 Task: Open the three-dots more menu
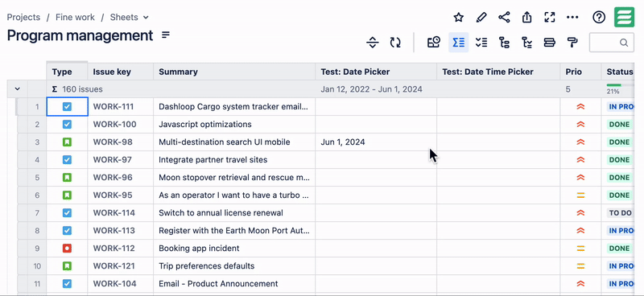click(572, 17)
